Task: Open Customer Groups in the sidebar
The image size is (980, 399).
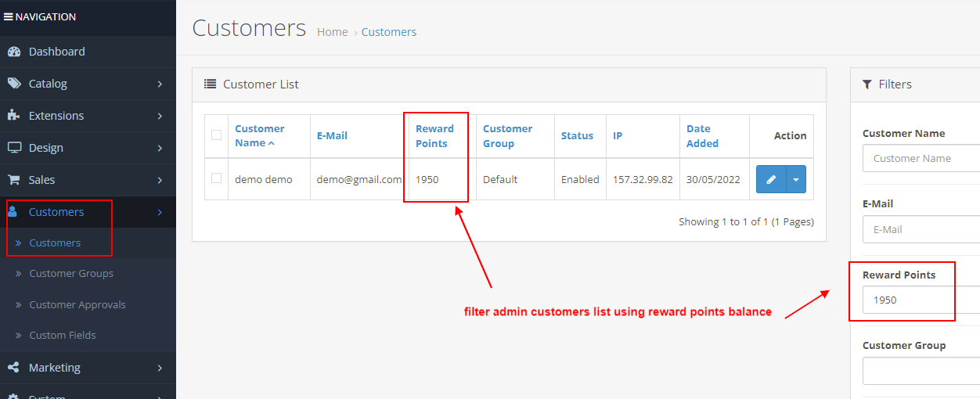Action: [71, 274]
